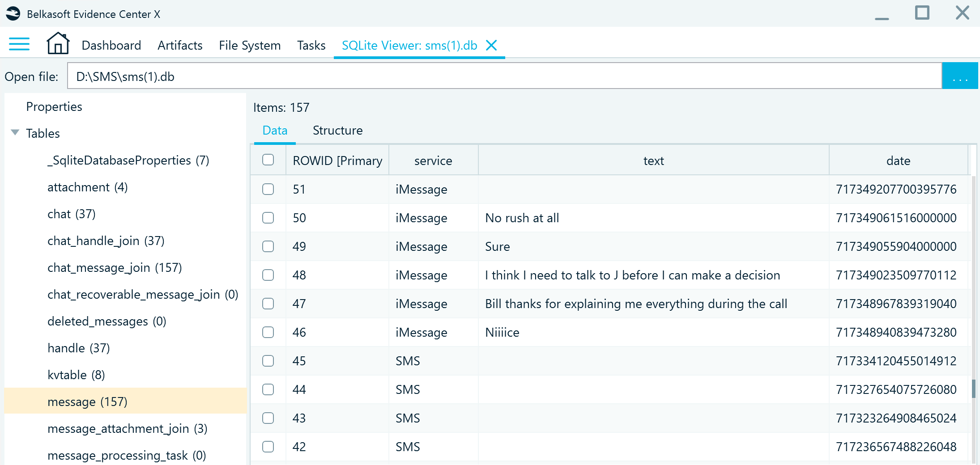Select row 48 checkbox
The width and height of the screenshot is (980, 465).
click(x=268, y=275)
